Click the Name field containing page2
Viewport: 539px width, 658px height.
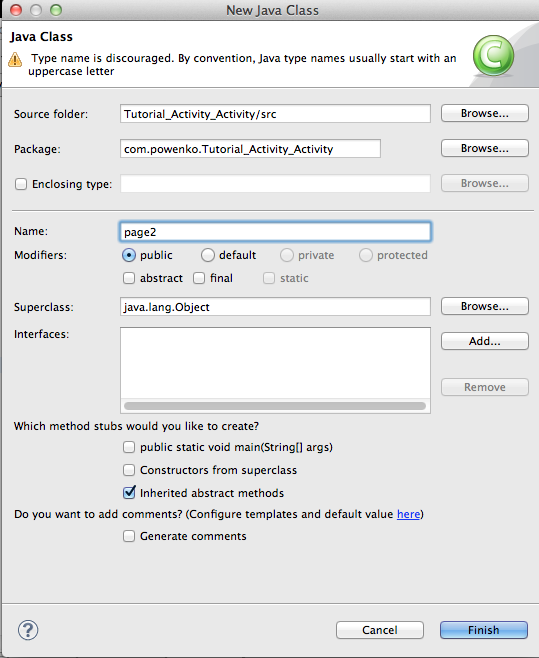275,232
